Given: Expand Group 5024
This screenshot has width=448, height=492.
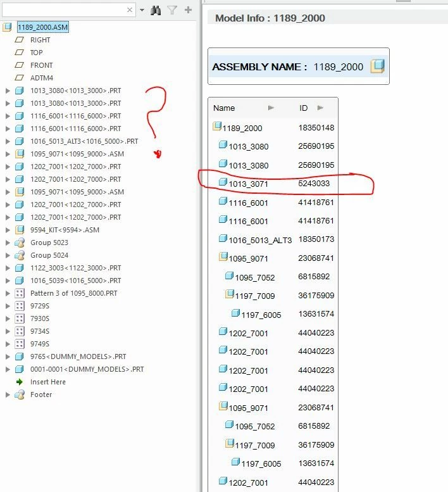Looking at the screenshot, I should pos(8,255).
